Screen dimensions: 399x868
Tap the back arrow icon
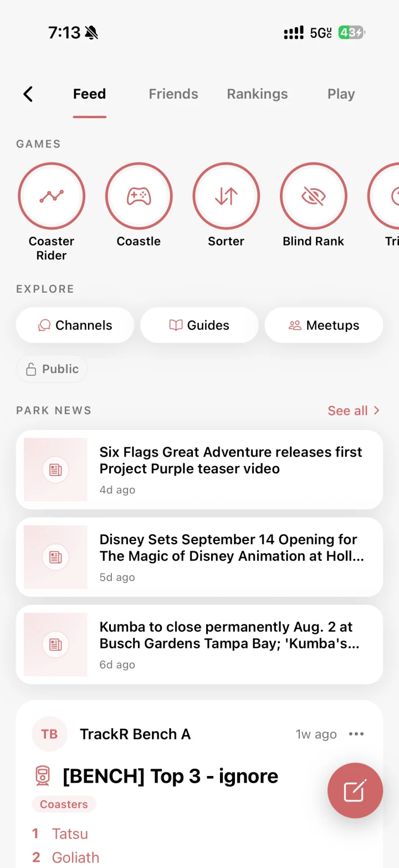coord(28,94)
